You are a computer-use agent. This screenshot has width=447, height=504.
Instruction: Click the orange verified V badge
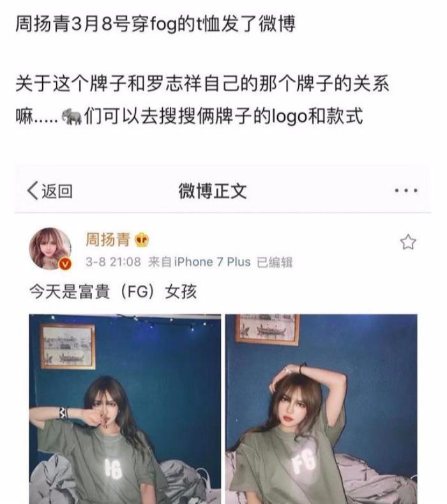point(65,264)
